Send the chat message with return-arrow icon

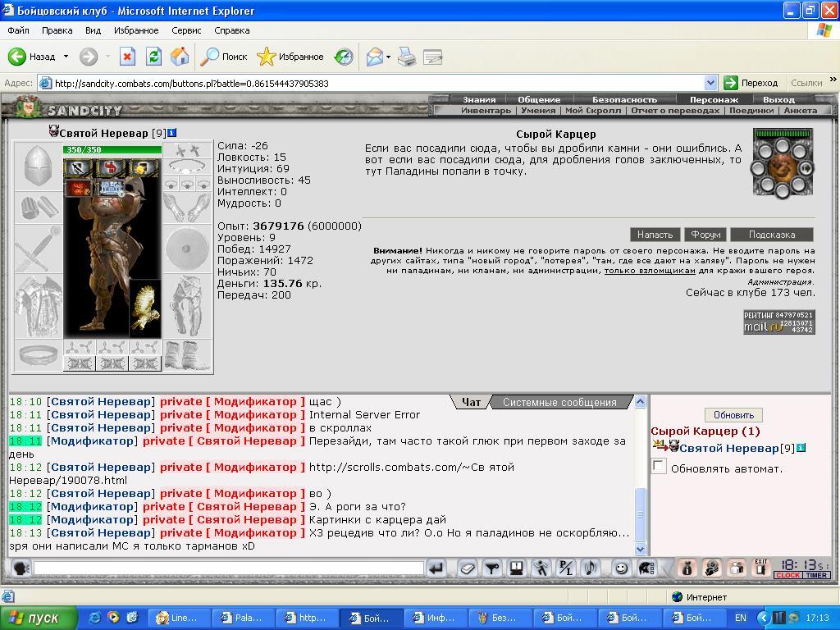(437, 568)
